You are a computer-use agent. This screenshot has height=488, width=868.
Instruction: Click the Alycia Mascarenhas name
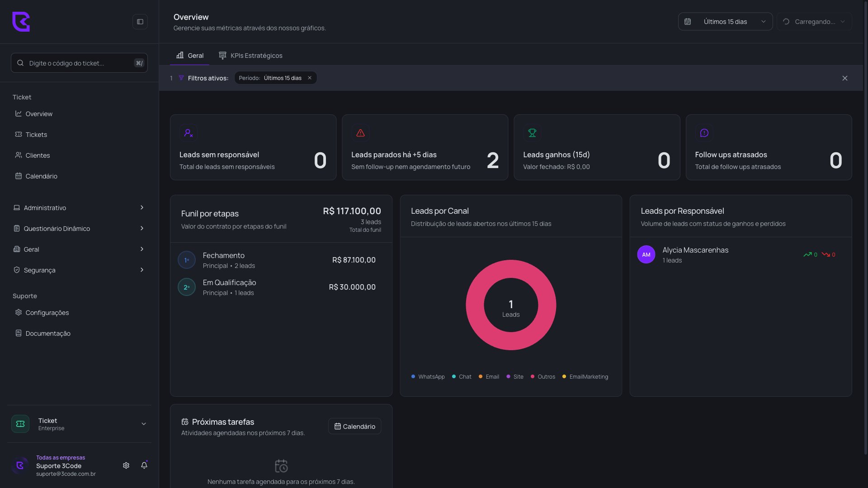point(695,250)
